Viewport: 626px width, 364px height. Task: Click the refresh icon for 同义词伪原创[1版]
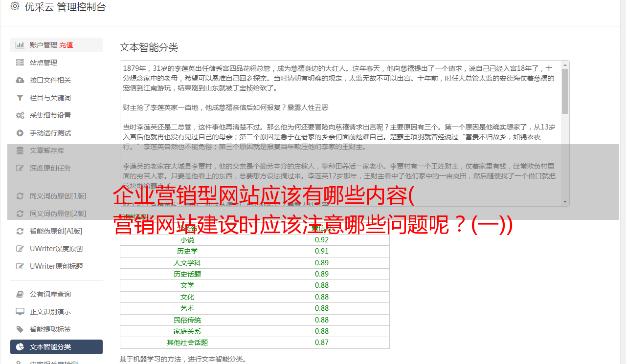pos(20,196)
